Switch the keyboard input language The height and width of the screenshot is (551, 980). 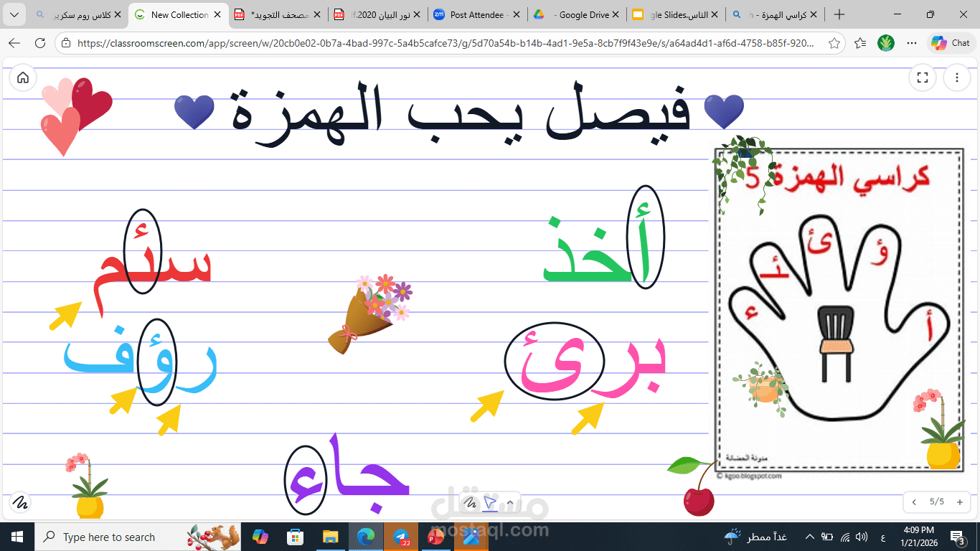(882, 537)
